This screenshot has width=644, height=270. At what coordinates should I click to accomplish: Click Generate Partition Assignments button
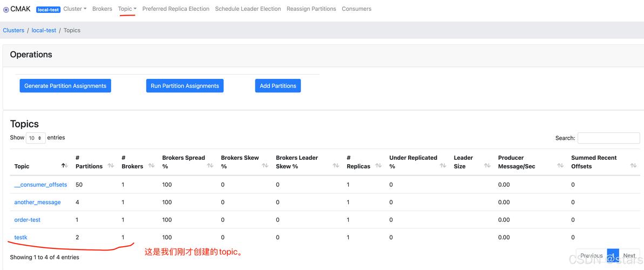point(65,86)
